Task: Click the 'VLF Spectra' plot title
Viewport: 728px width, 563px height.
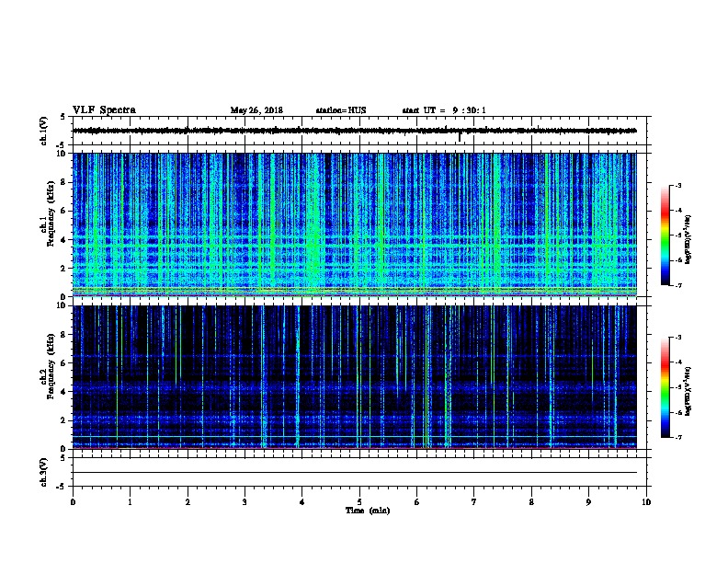Action: pyautogui.click(x=104, y=110)
